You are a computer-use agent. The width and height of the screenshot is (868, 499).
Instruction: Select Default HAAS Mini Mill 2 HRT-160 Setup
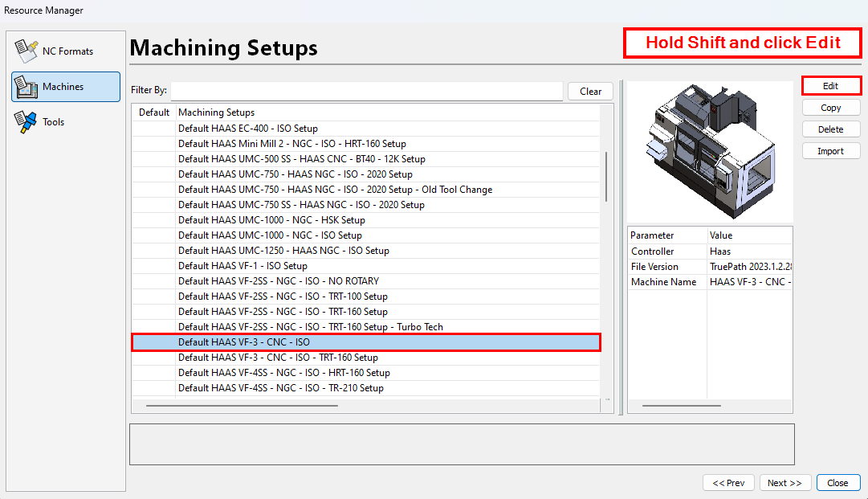366,144
